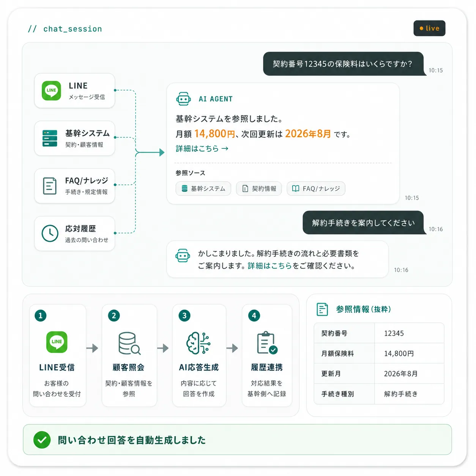Follow the 詳細はこちら link in the 解約手続き reply

pyautogui.click(x=270, y=266)
